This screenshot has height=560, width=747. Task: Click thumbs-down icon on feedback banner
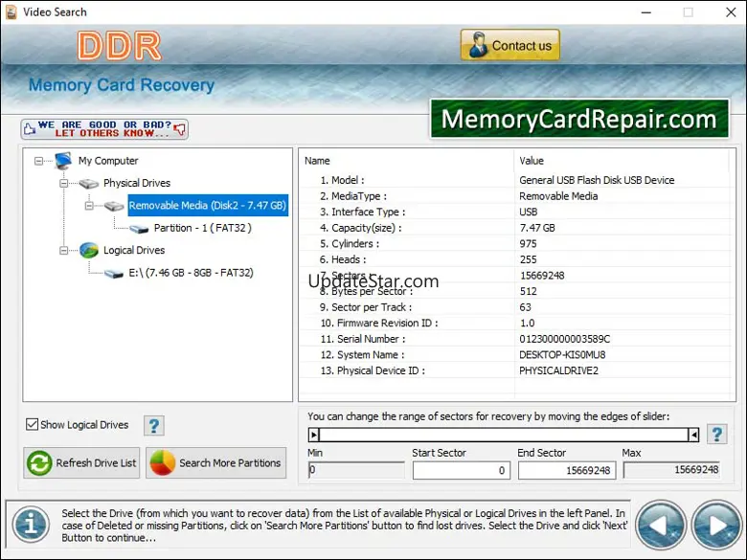pyautogui.click(x=180, y=129)
